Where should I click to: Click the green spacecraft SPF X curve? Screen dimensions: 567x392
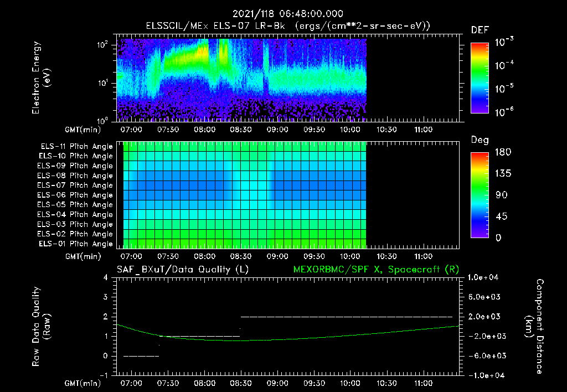pos(288,339)
